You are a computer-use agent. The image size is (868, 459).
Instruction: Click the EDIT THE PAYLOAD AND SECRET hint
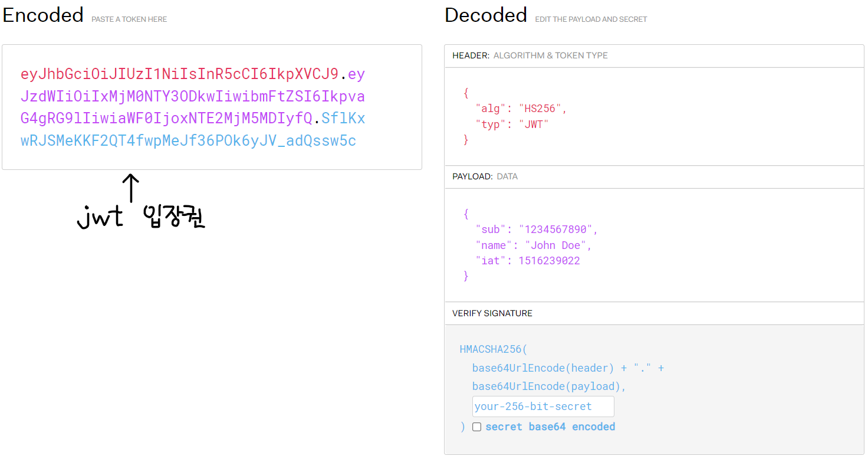591,19
